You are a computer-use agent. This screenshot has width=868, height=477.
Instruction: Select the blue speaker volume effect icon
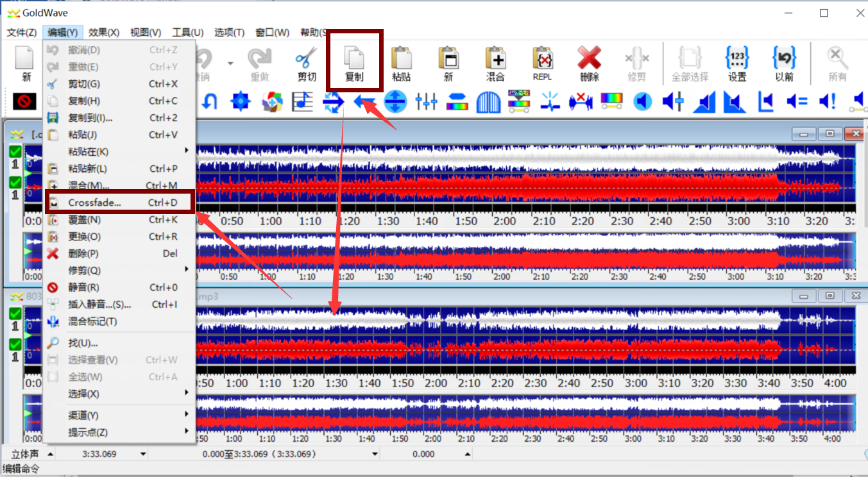(x=642, y=101)
